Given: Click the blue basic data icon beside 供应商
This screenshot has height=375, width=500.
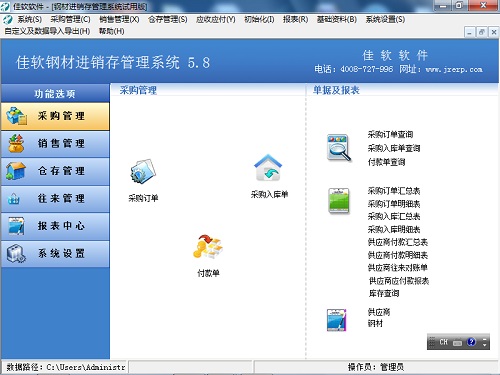Looking at the screenshot, I should click(337, 320).
